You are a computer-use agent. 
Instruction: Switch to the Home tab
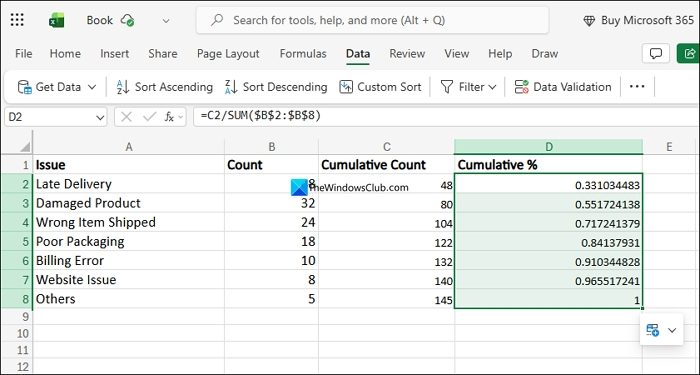[x=65, y=54]
